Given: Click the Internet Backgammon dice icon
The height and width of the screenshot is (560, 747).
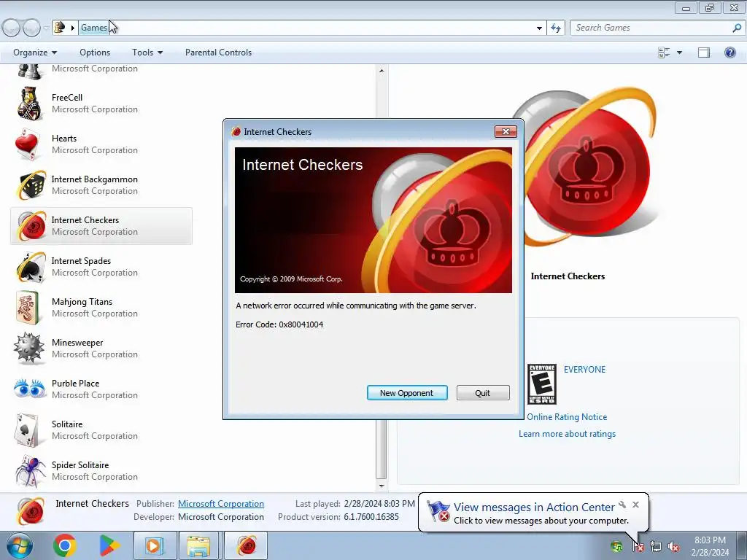Looking at the screenshot, I should pos(31,185).
